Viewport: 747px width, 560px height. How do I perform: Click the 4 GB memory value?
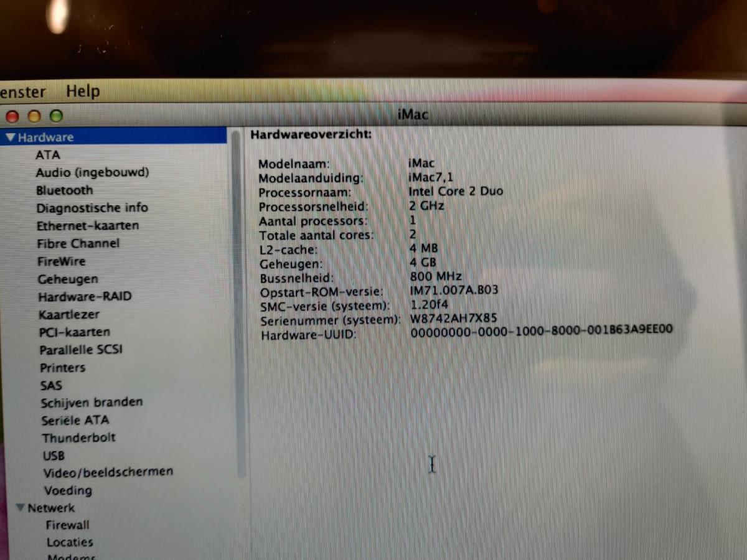point(423,263)
